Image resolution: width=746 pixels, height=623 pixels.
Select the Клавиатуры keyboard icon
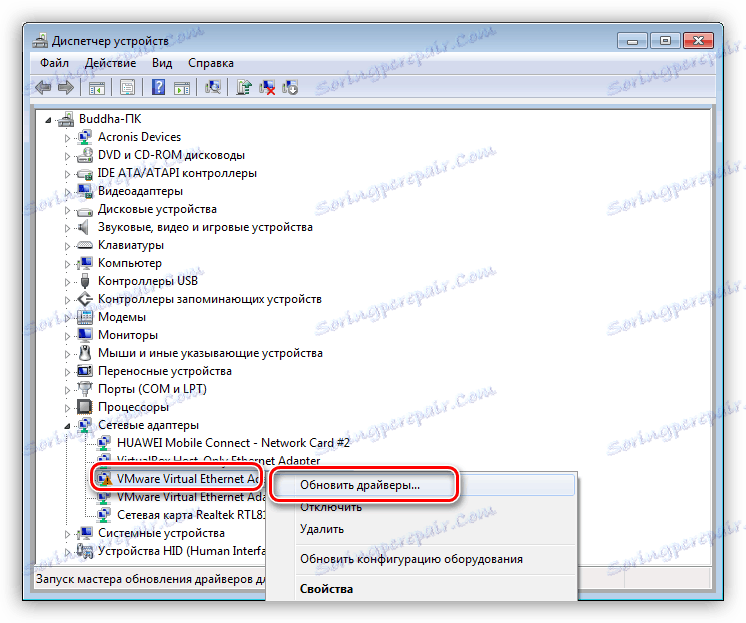click(x=85, y=245)
